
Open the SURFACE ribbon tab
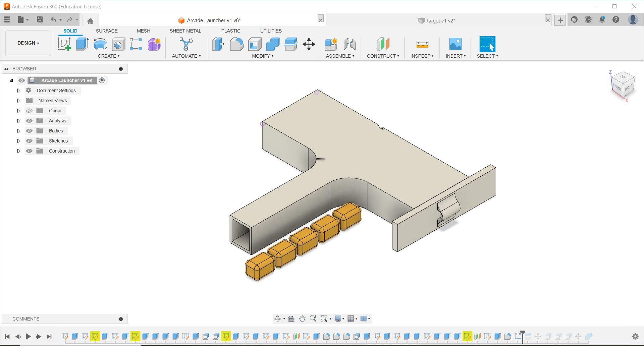tap(107, 31)
